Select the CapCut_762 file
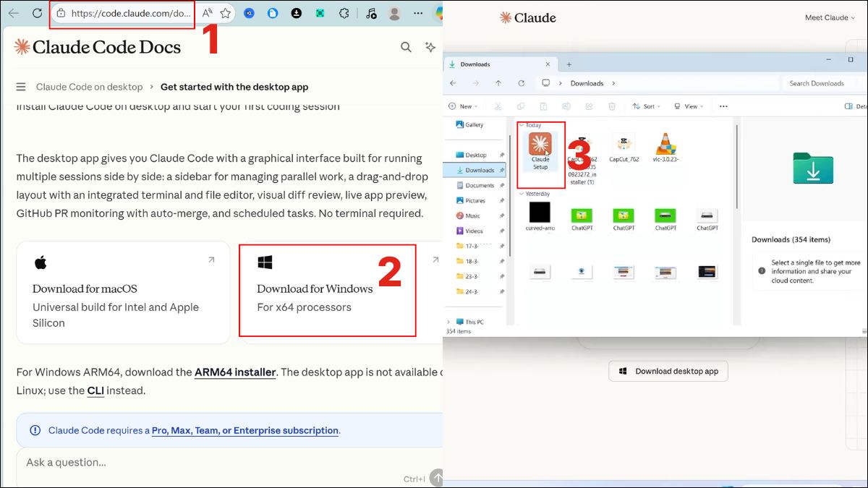This screenshot has height=488, width=868. click(624, 147)
